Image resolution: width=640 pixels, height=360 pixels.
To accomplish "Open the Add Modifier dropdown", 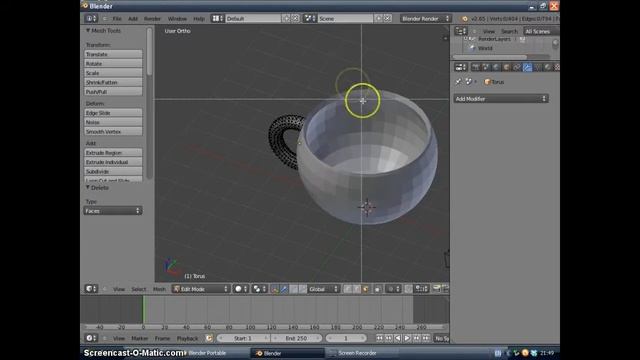I will (x=501, y=99).
